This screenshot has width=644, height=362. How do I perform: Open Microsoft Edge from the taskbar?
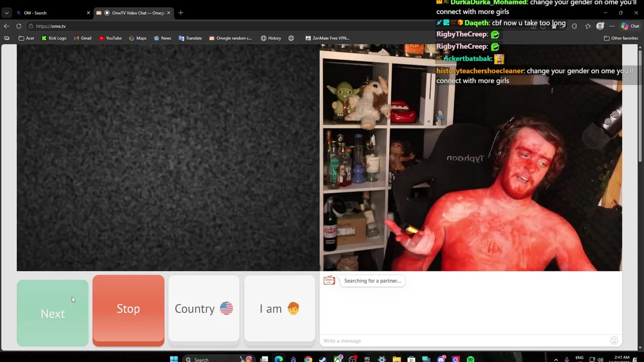click(278, 359)
